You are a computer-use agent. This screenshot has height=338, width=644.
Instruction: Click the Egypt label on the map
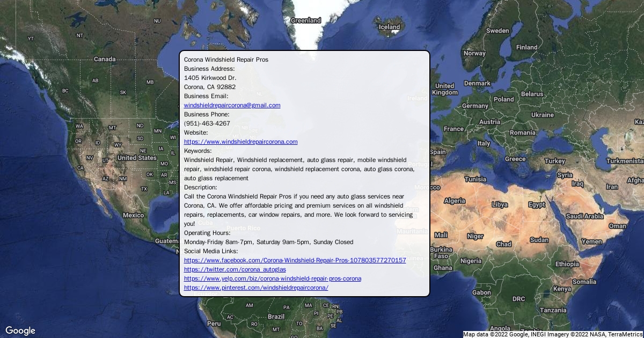[x=536, y=204]
